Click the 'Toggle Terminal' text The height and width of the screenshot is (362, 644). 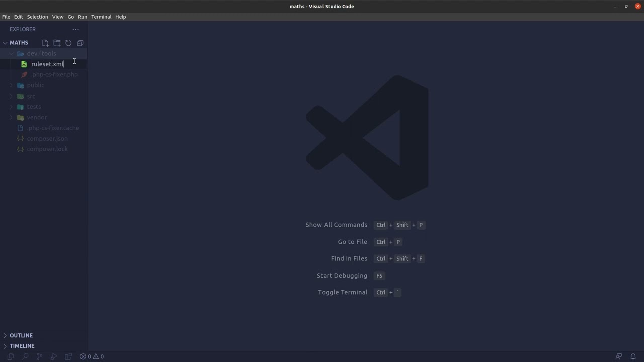point(343,292)
